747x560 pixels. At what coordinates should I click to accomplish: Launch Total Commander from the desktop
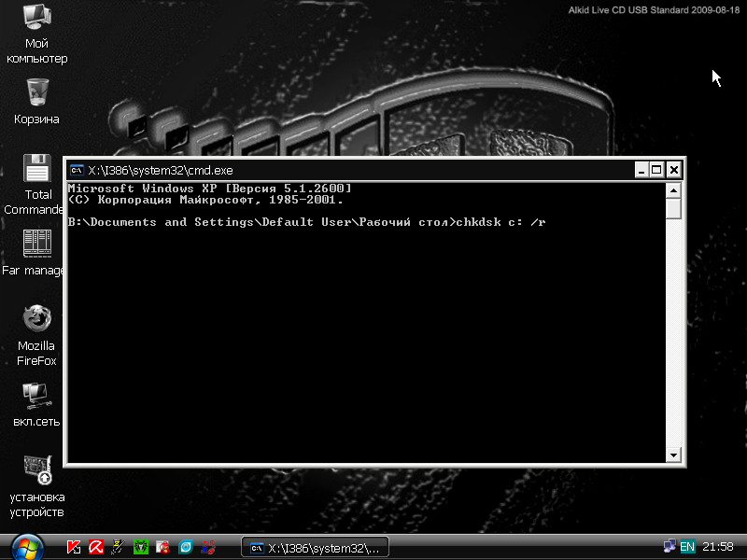click(x=34, y=184)
